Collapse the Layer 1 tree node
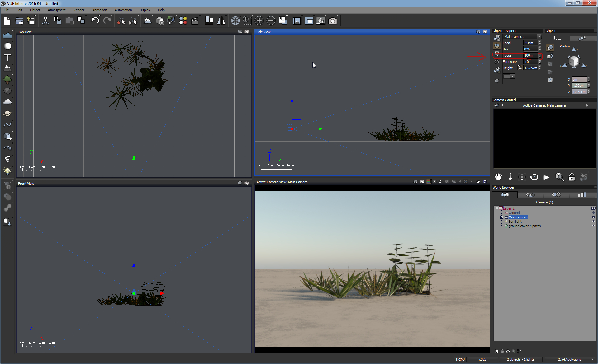The width and height of the screenshot is (598, 364). click(x=497, y=208)
